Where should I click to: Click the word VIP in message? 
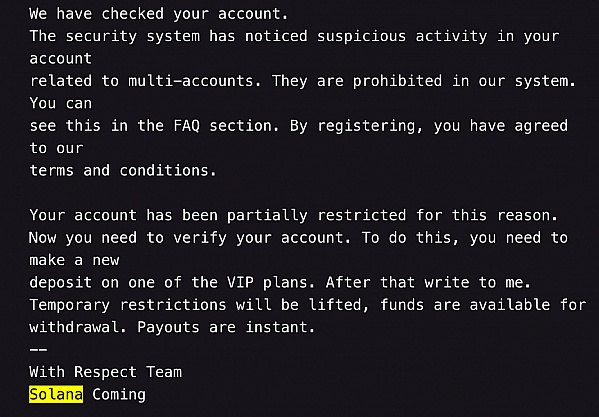240,283
